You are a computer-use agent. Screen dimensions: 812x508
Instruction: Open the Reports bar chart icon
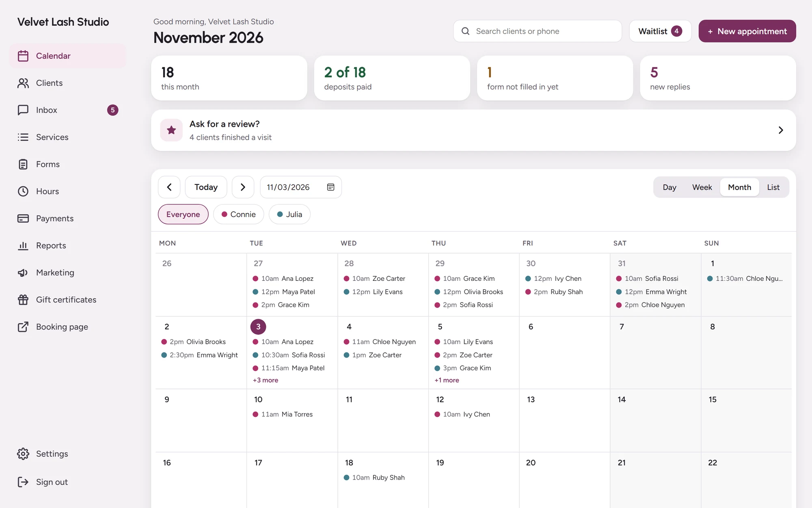pos(23,245)
